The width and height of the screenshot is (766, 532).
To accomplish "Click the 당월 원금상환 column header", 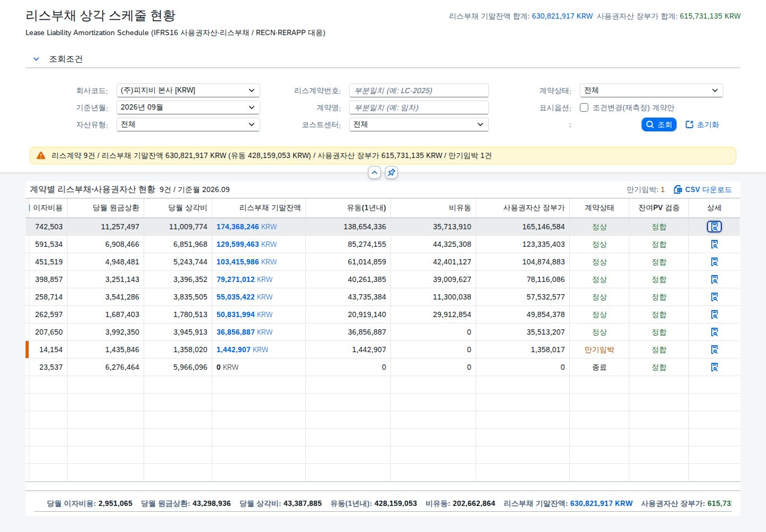I will (105, 208).
